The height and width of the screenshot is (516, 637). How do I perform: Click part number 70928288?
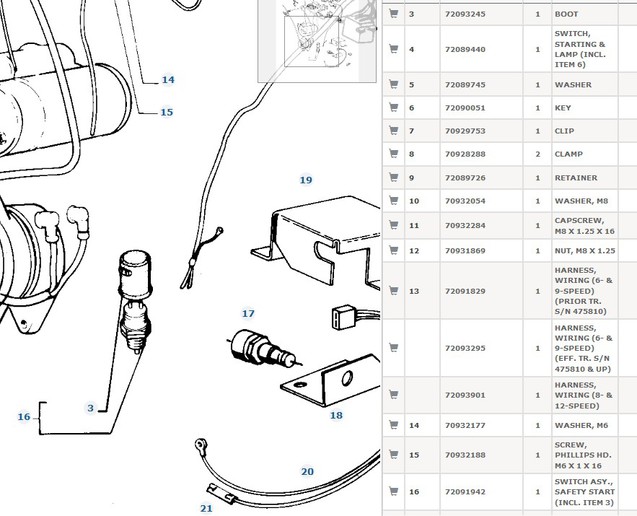465,154
